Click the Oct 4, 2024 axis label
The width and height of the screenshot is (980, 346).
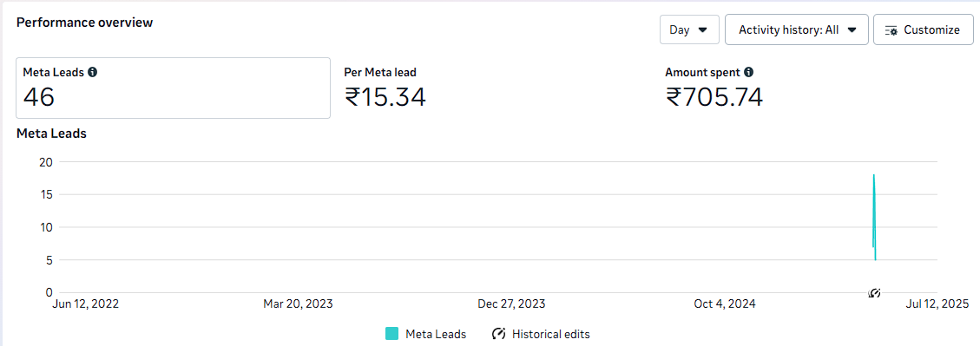tap(725, 304)
